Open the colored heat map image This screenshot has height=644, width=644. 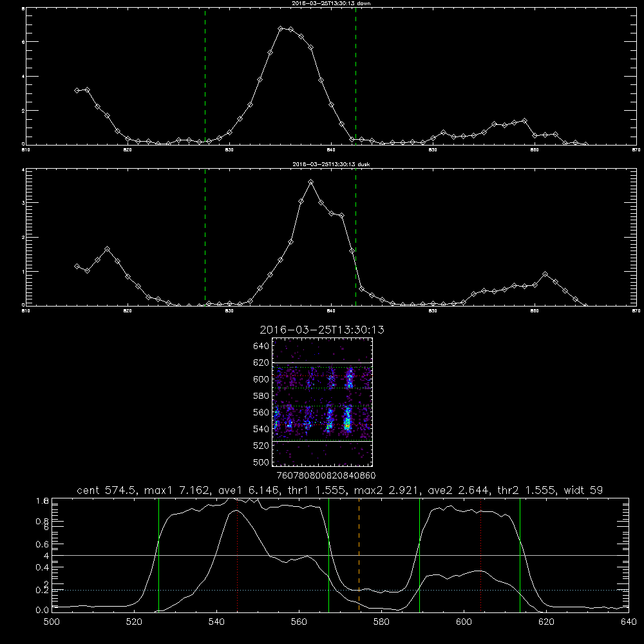click(323, 402)
